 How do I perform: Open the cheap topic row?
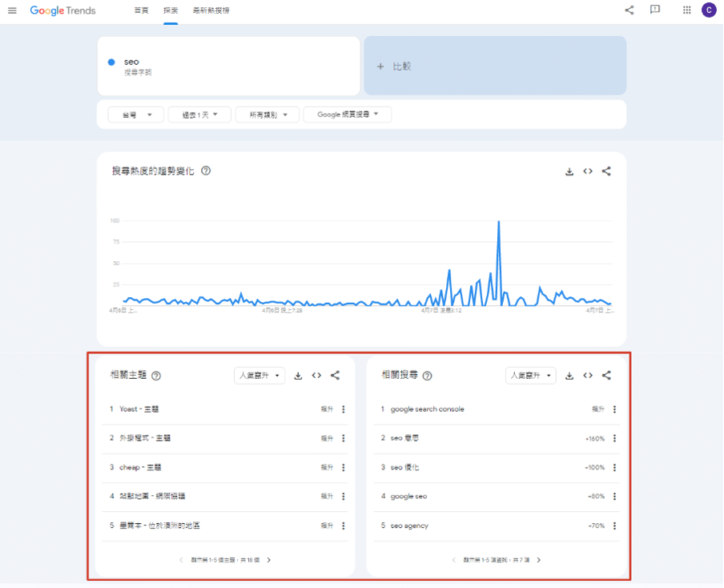pyautogui.click(x=225, y=468)
